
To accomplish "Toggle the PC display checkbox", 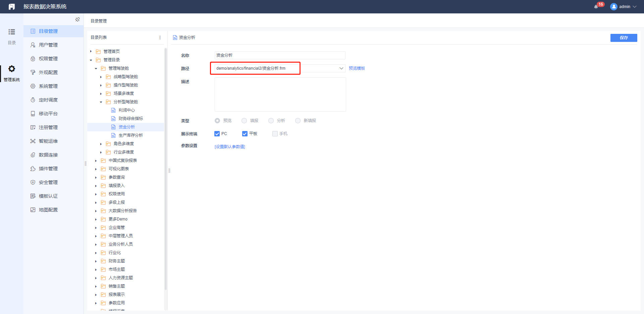I will (217, 134).
